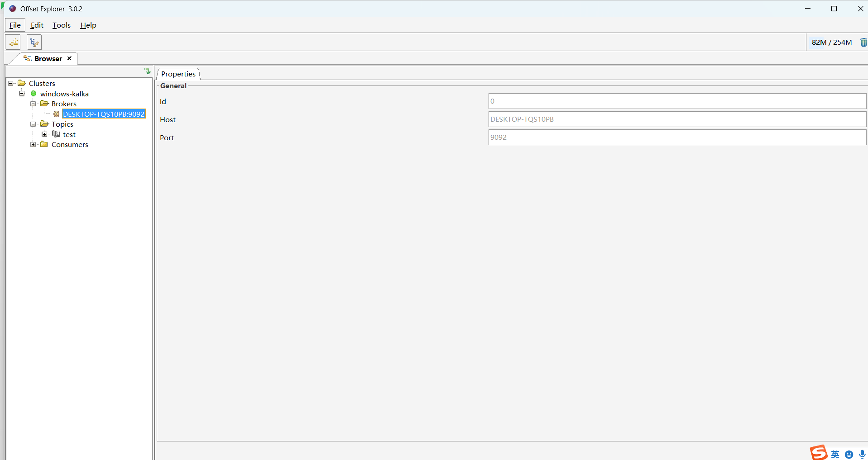Expand the test topic node

44,134
